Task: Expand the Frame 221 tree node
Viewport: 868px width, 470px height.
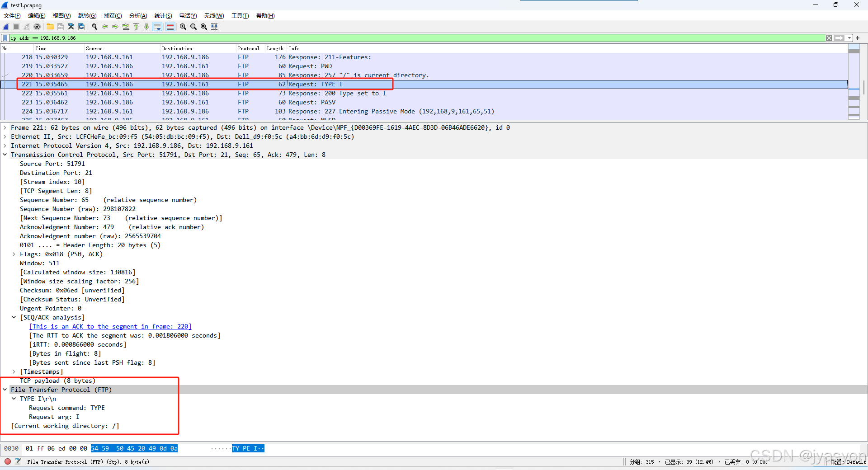Action: (5, 127)
